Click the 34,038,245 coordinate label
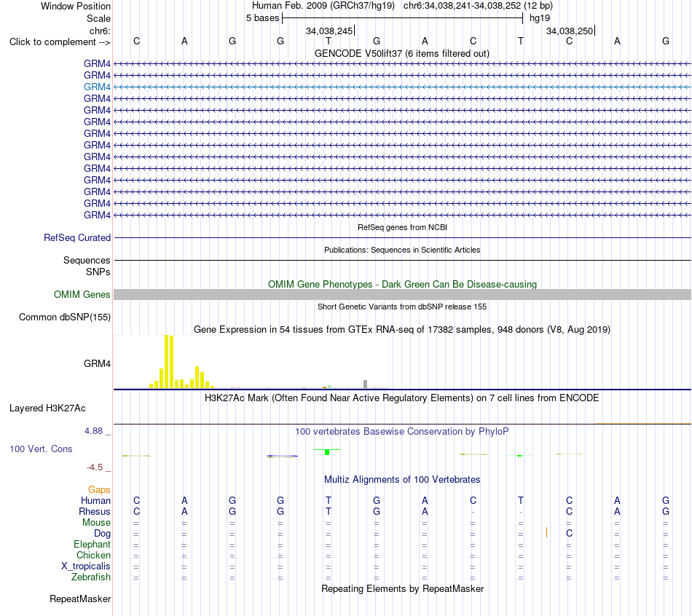Viewport: 692px width, 616px height. [329, 31]
